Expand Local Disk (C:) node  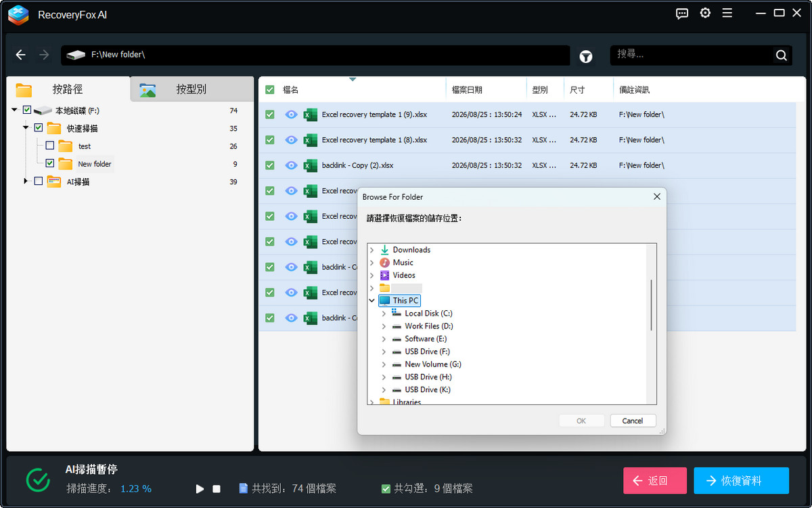(x=384, y=314)
